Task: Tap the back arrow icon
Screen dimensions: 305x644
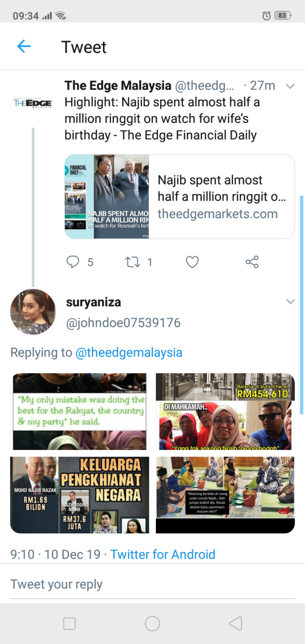Action: click(x=23, y=46)
